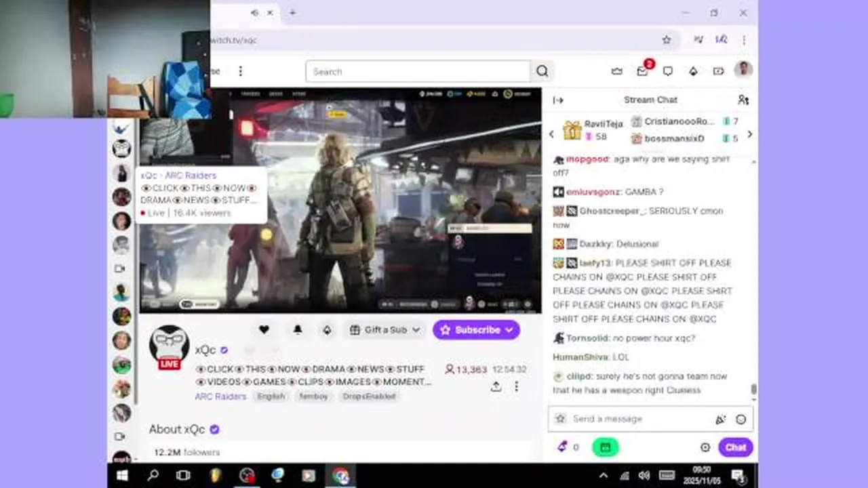
Task: Click the star icon in message box
Action: 560,419
